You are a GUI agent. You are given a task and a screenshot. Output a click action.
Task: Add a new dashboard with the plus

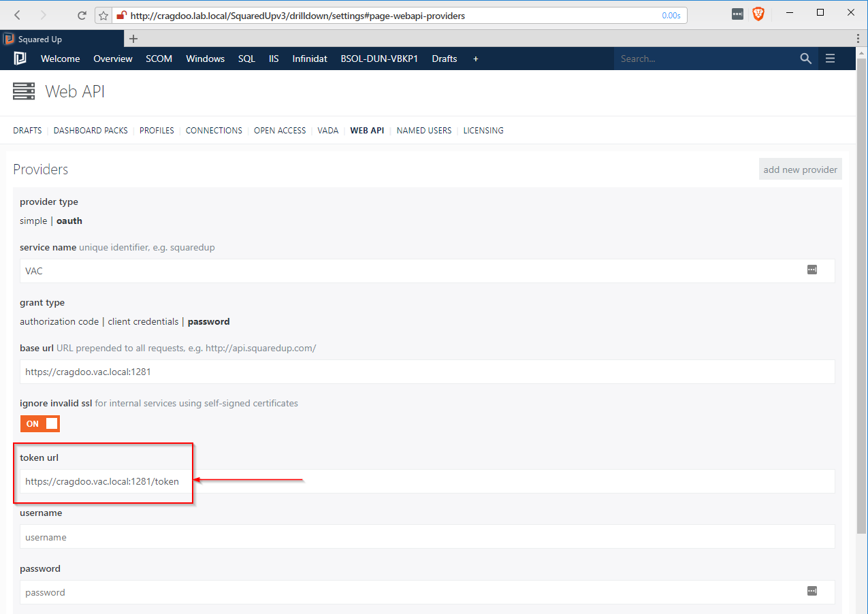[475, 59]
